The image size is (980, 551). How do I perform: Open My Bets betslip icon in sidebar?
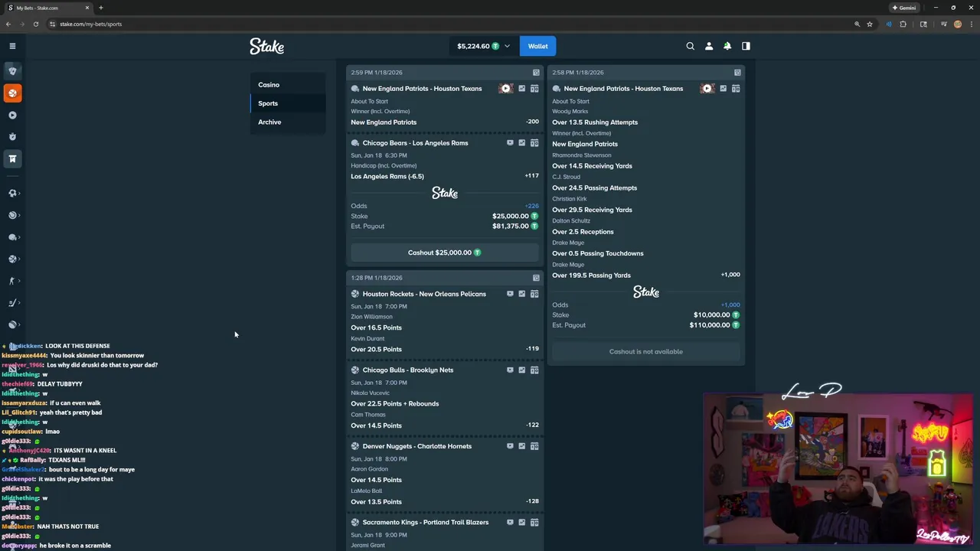12,158
